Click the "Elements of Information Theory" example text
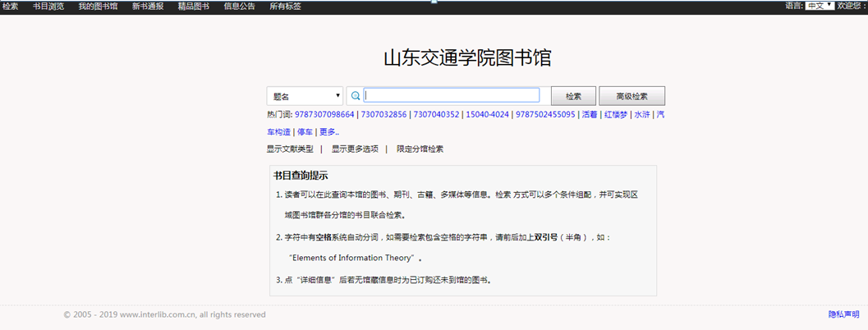 pyautogui.click(x=352, y=258)
